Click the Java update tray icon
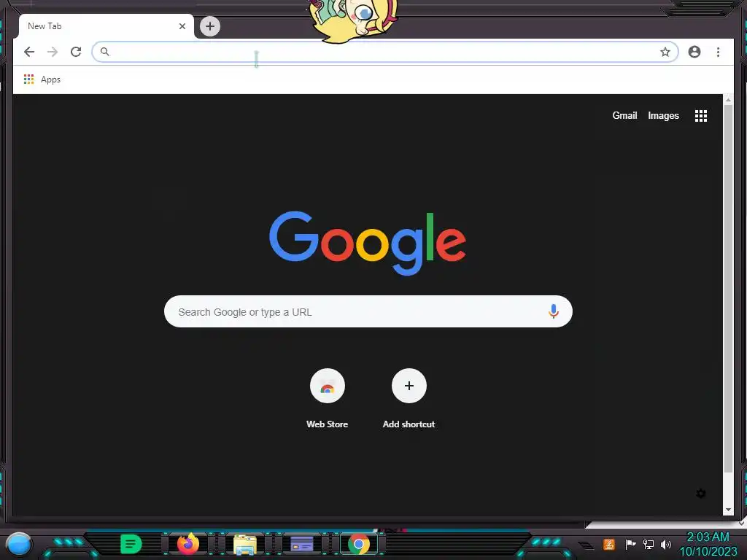This screenshot has width=747, height=560. click(x=608, y=544)
